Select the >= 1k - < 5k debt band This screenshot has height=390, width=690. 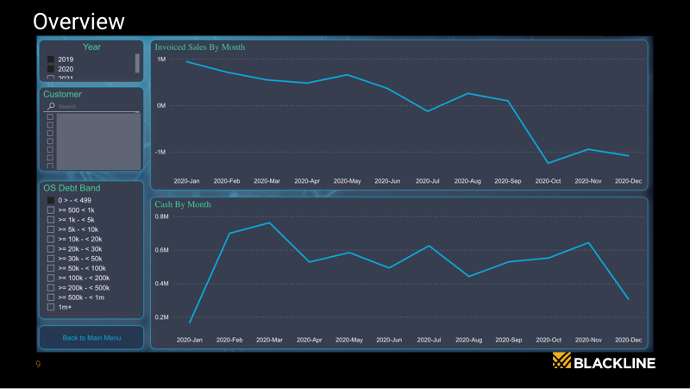(51, 220)
